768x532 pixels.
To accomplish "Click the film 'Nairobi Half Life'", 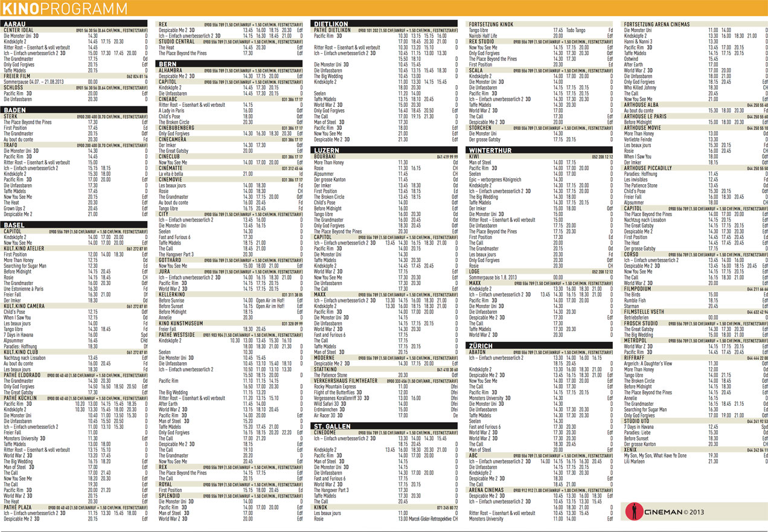I will (483, 36).
